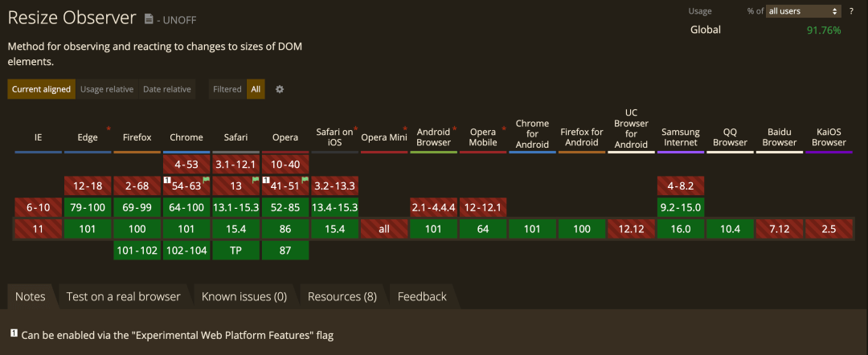Click the Chrome column header
The image size is (868, 355).
point(186,137)
